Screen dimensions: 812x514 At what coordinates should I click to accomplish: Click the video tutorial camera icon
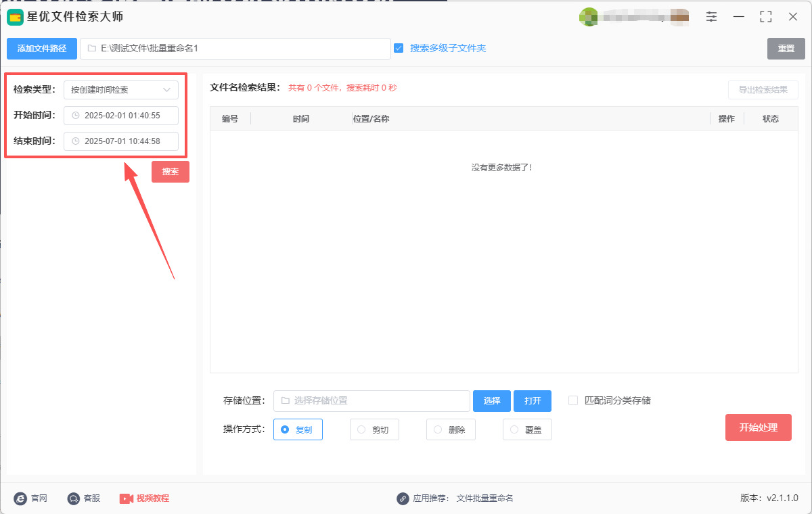pos(127,498)
